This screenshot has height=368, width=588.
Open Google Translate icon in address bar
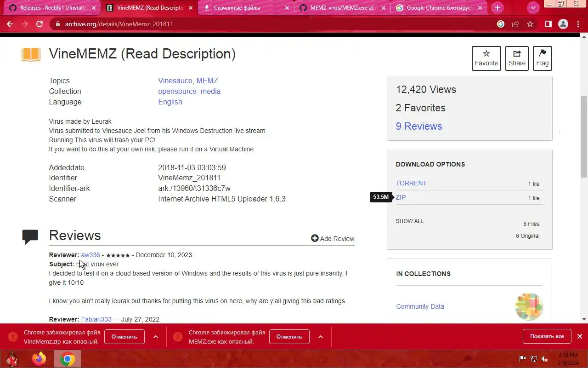point(501,24)
